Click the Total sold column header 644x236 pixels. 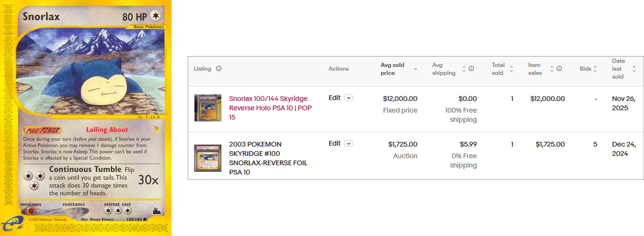point(498,69)
